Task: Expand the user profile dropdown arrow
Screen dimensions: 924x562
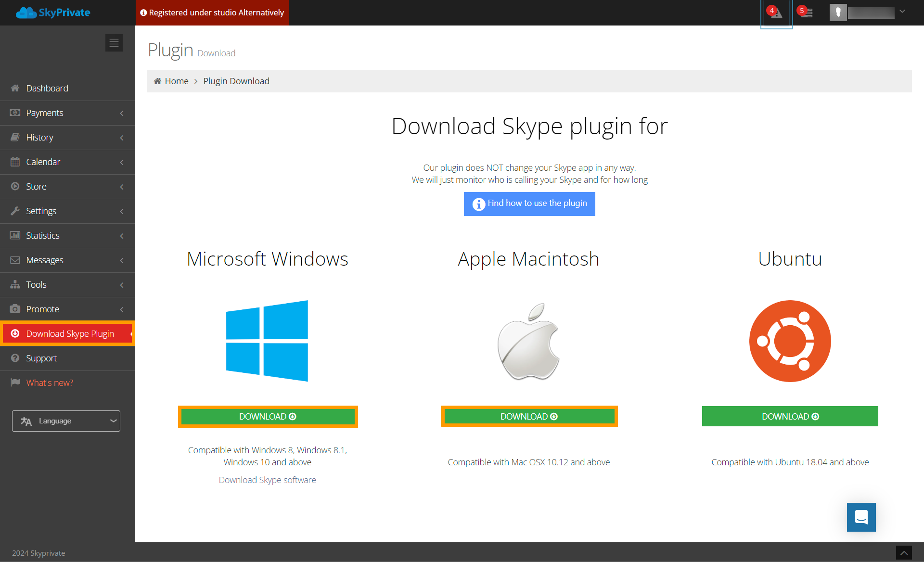Action: pyautogui.click(x=902, y=12)
